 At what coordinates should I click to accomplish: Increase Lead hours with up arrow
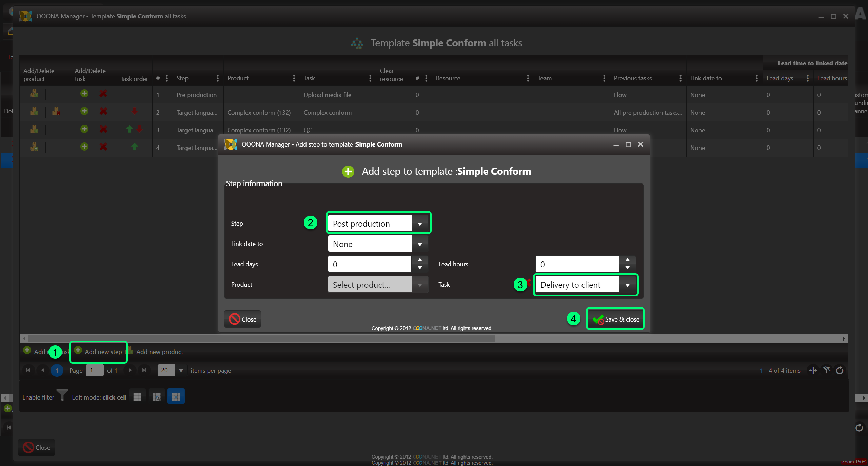pyautogui.click(x=627, y=260)
